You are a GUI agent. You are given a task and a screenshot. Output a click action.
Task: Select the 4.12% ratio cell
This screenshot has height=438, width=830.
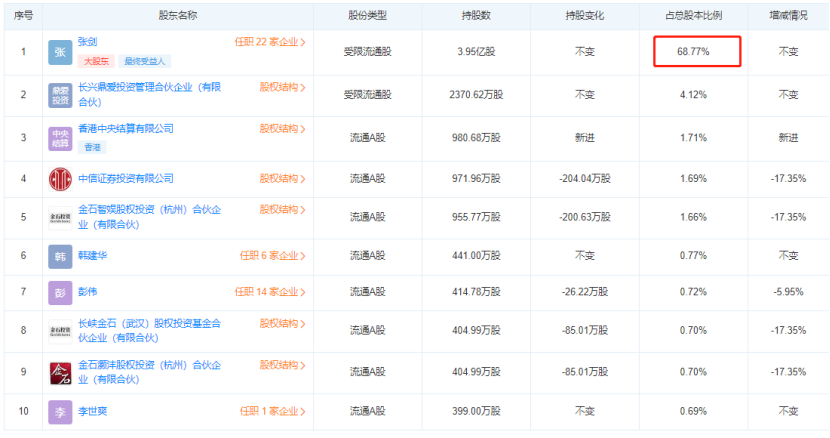693,95
